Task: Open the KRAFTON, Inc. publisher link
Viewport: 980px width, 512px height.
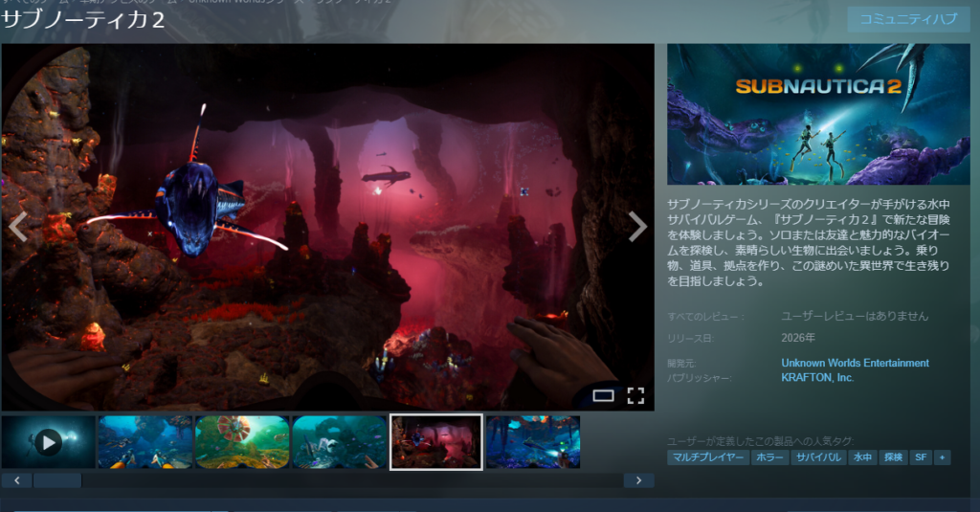Action: pyautogui.click(x=817, y=378)
